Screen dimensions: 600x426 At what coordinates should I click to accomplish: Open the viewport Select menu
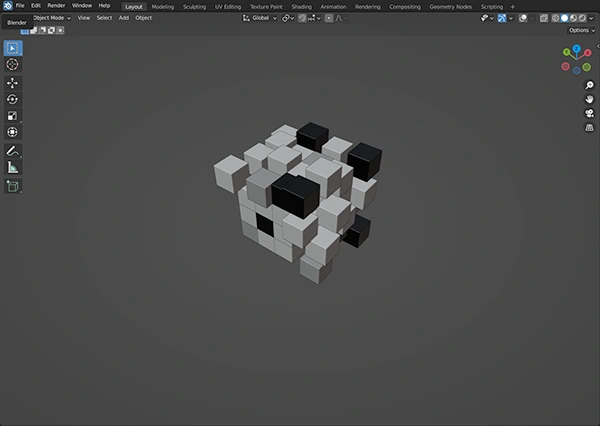click(x=104, y=18)
